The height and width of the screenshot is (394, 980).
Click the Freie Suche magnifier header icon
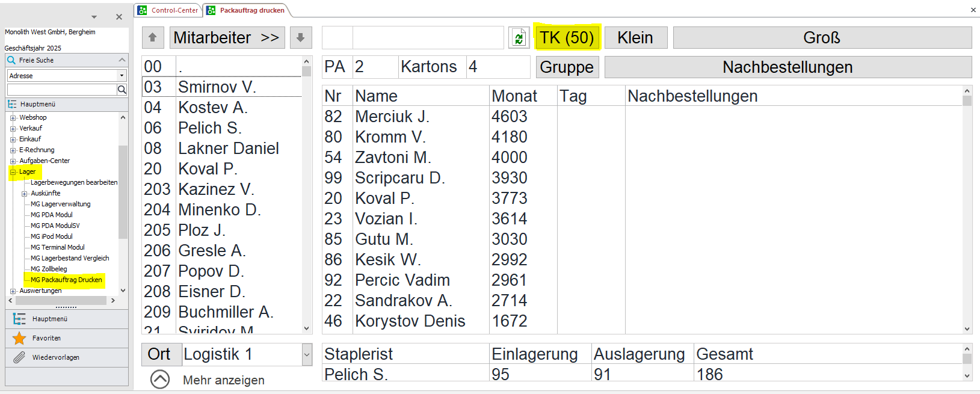pyautogui.click(x=10, y=60)
